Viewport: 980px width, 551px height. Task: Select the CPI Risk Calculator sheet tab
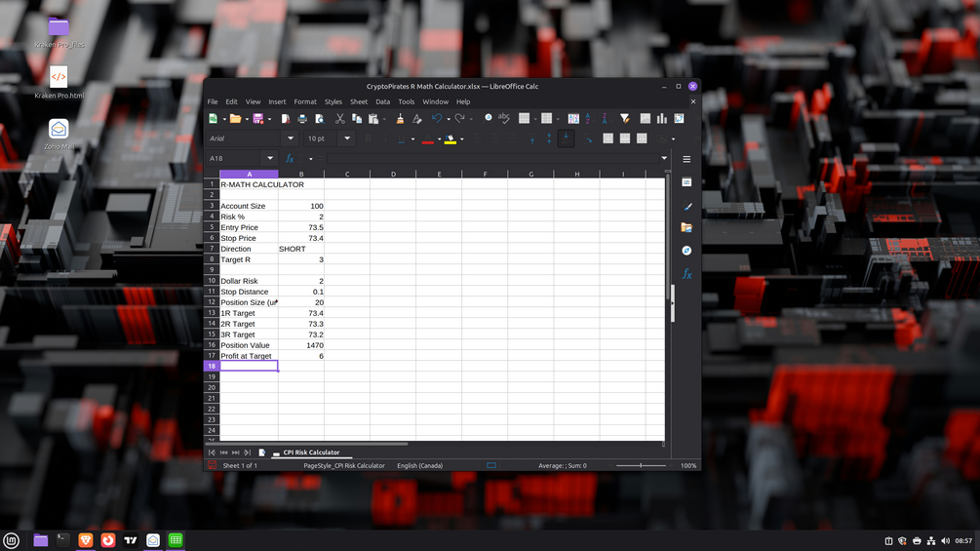click(x=311, y=453)
